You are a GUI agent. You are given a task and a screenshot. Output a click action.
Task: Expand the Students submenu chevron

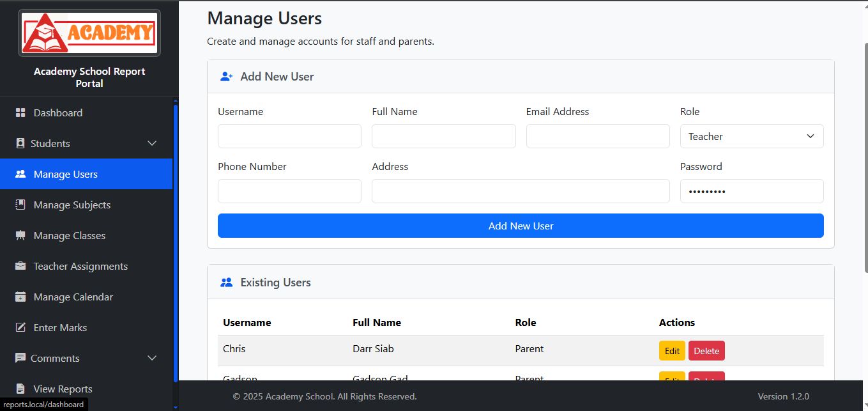pyautogui.click(x=152, y=143)
